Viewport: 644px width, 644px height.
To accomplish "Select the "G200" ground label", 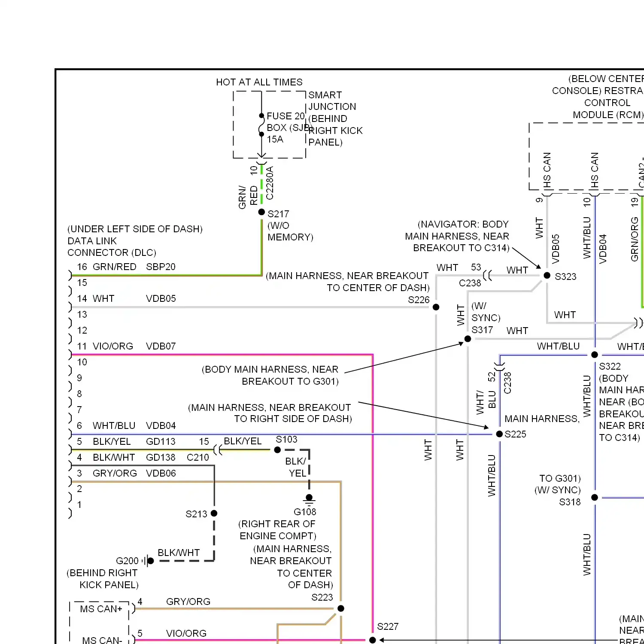I will pyautogui.click(x=127, y=561).
